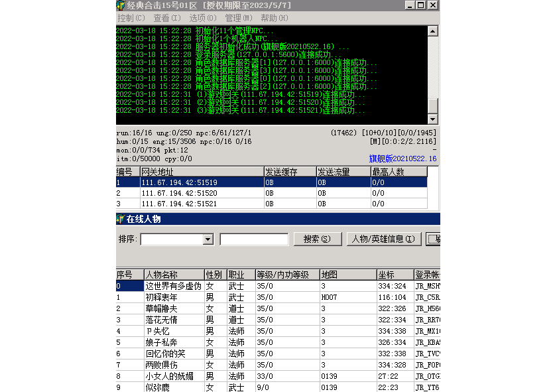Screen dimensions: 557x392
Task: Maximize the server main window
Action: coord(421,5)
